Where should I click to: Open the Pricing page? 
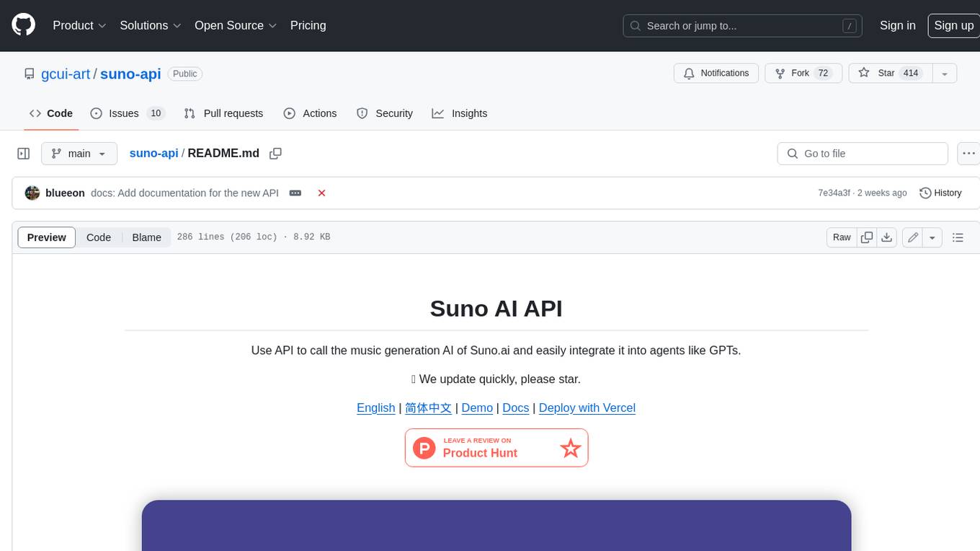pyautogui.click(x=308, y=25)
